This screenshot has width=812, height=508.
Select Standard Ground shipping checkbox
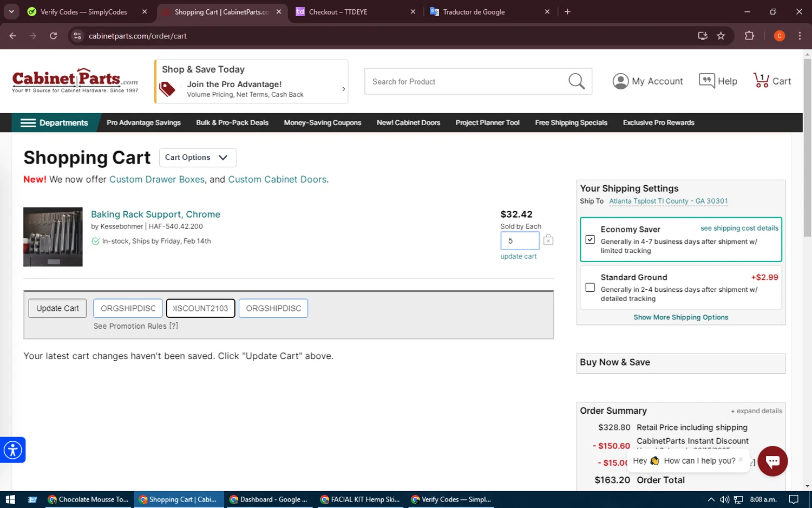[590, 288]
